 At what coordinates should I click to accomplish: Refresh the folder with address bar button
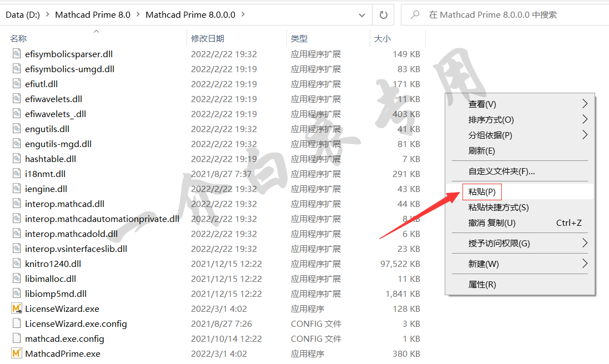tap(384, 15)
